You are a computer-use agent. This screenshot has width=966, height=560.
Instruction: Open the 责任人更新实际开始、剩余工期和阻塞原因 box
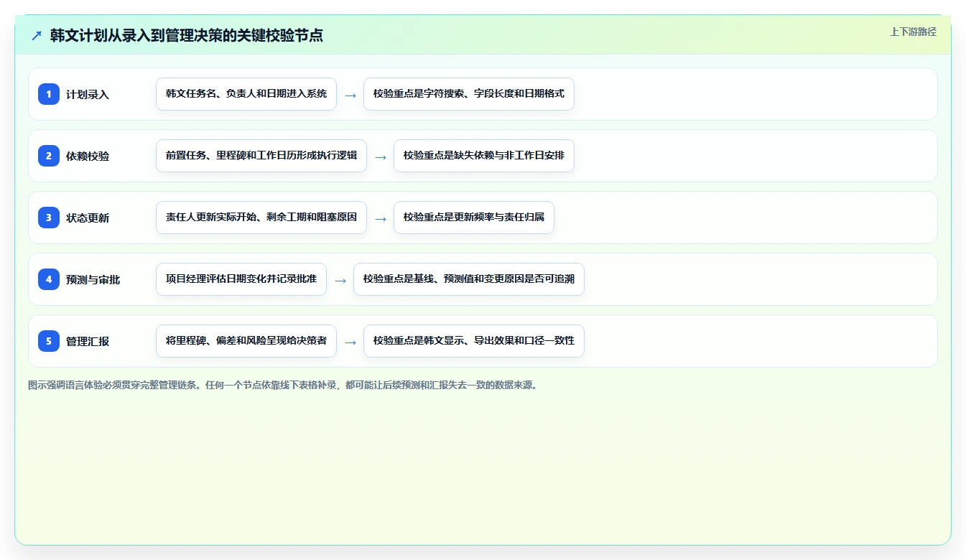[261, 218]
